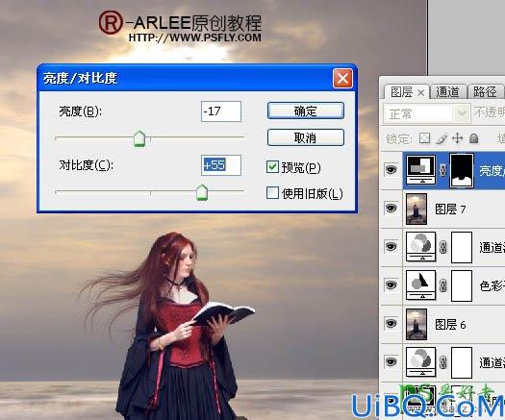Close the 亮度/对比度 dialog
The image size is (505, 420).
[x=342, y=78]
